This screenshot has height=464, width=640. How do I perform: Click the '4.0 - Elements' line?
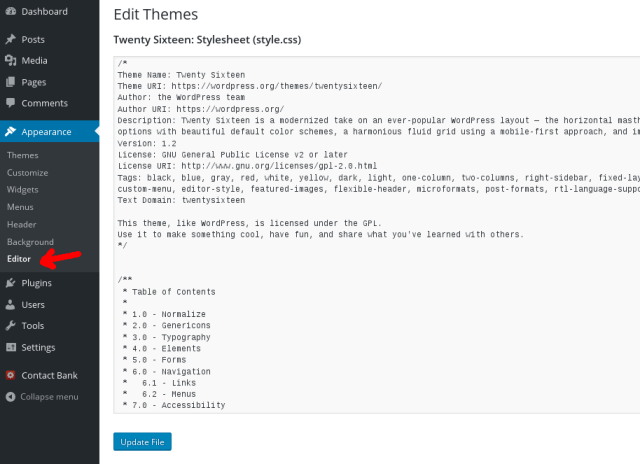[162, 349]
